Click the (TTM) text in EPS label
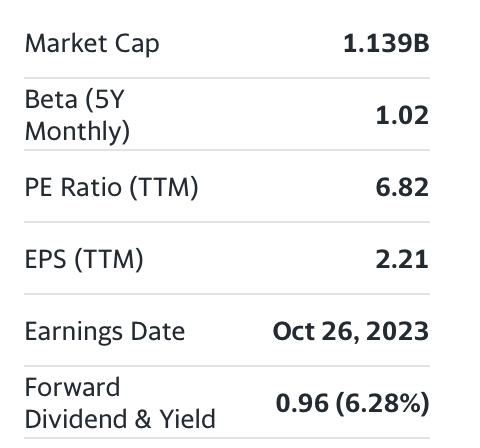The height and width of the screenshot is (448, 480). (x=109, y=259)
